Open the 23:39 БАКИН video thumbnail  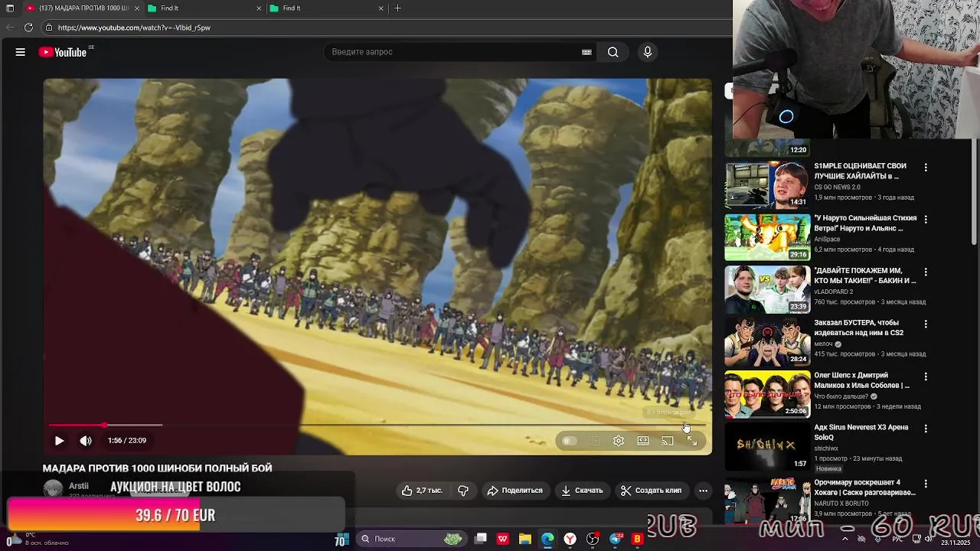click(x=767, y=289)
